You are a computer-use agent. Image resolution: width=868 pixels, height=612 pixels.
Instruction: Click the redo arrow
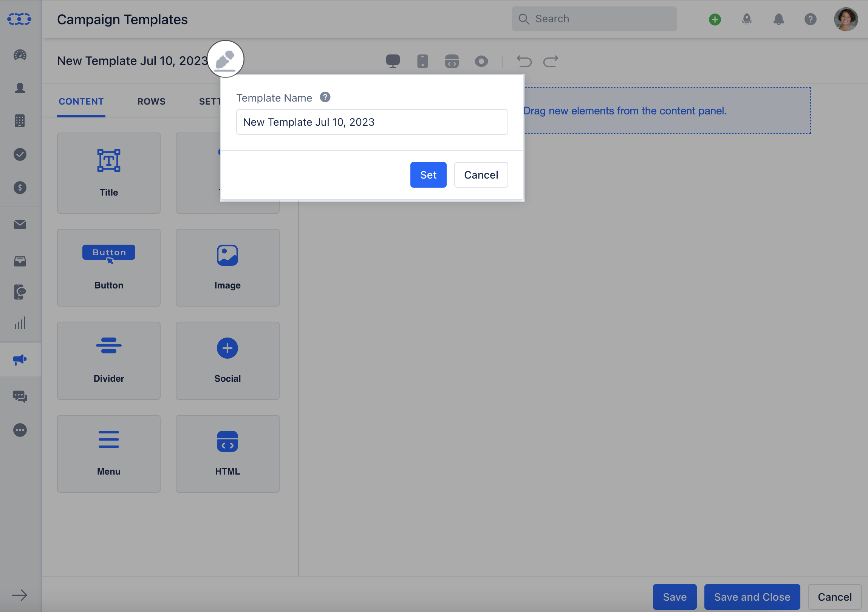(551, 61)
